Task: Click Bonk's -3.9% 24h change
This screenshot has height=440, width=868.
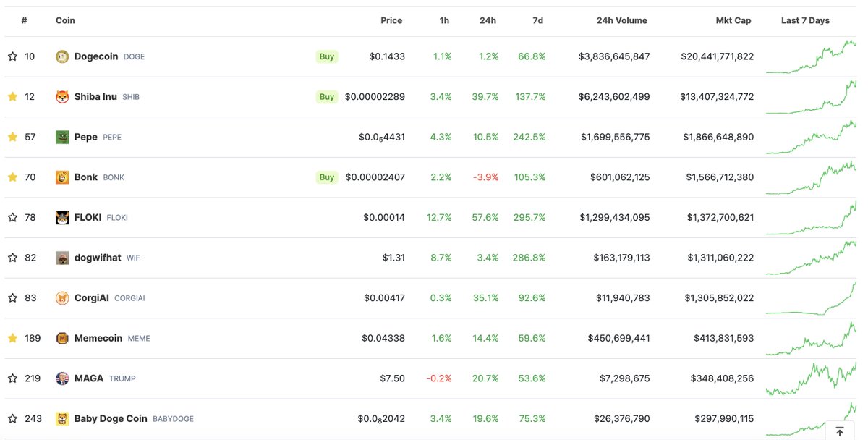Action: 485,177
